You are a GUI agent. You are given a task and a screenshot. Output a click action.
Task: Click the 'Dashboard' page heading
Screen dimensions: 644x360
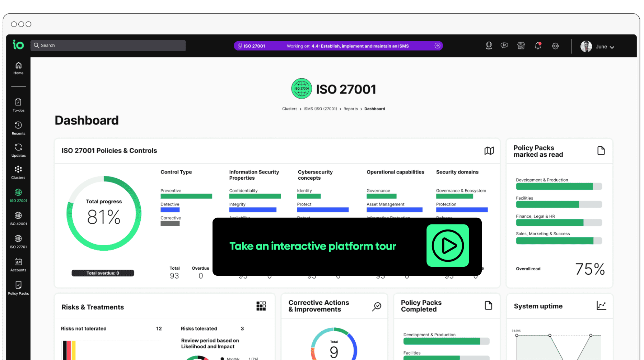(x=87, y=120)
